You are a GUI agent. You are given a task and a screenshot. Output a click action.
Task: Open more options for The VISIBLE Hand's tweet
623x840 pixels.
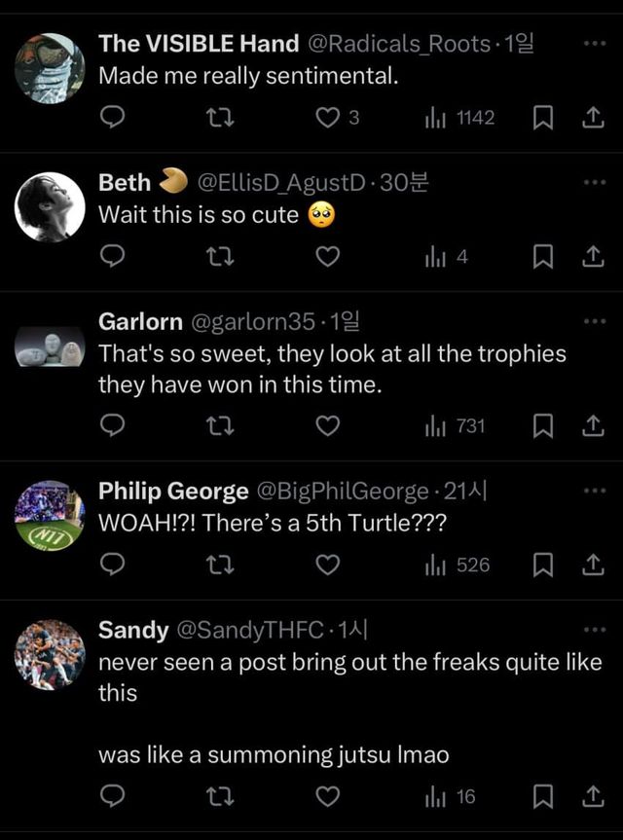(593, 44)
